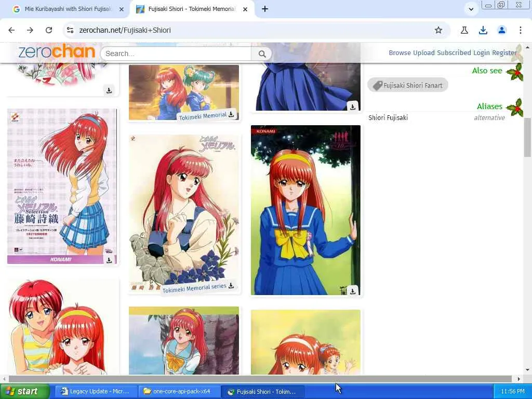Click the scroll up arrow
Image resolution: width=532 pixels, height=399 pixels.
pyautogui.click(x=528, y=47)
